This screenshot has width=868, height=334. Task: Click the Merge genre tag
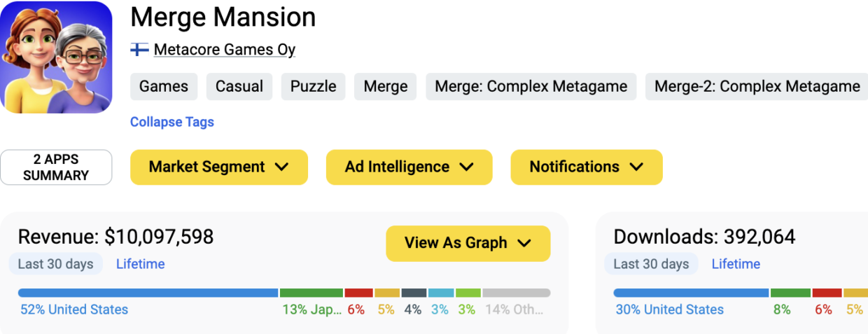(x=385, y=86)
